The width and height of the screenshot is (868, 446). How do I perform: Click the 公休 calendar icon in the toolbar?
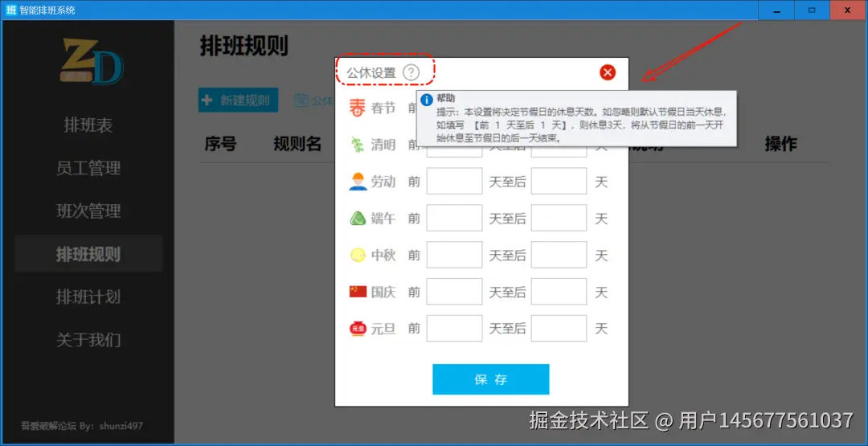[301, 100]
